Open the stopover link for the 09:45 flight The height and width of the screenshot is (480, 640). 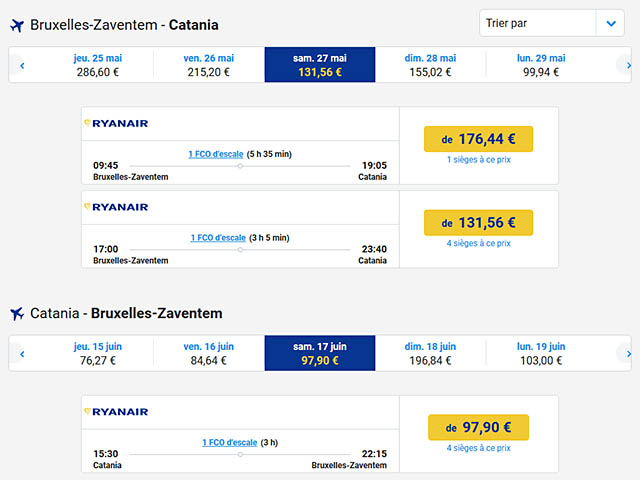216,154
